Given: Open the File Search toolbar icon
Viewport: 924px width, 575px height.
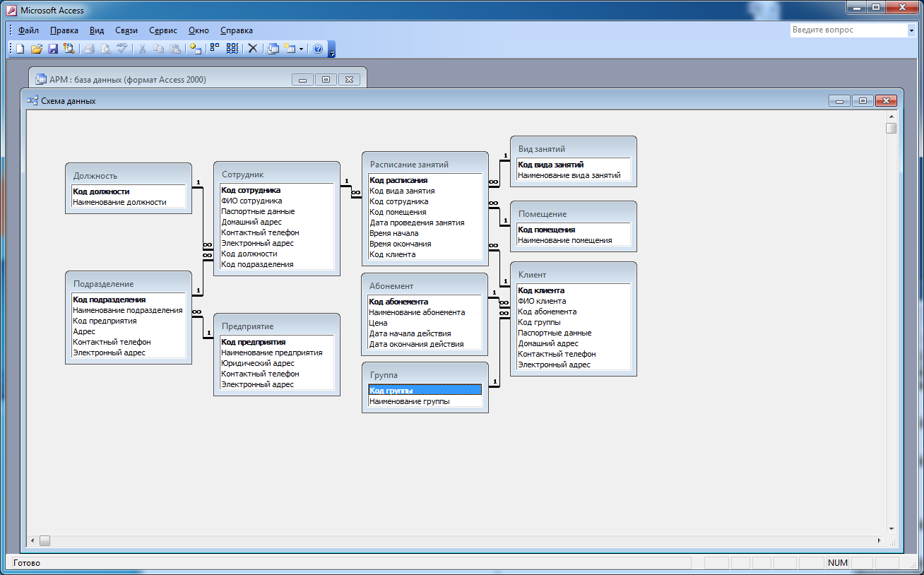Looking at the screenshot, I should pyautogui.click(x=69, y=49).
